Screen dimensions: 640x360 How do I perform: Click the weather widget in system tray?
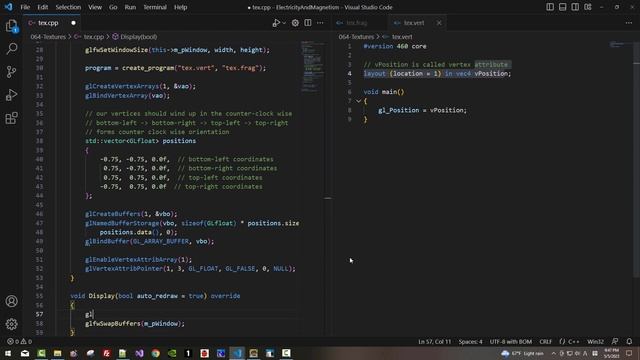click(523, 353)
